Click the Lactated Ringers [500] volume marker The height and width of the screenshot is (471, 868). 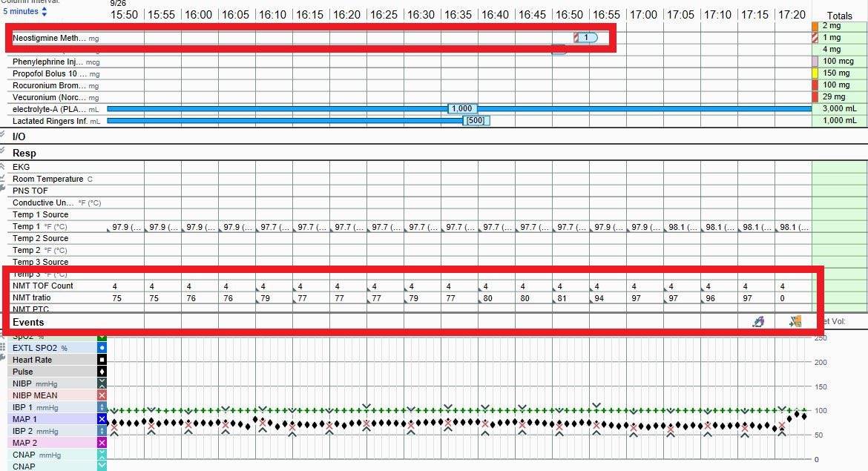(x=476, y=121)
